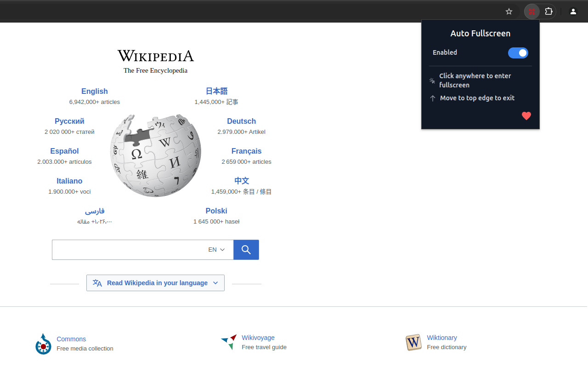Click the Wiktionary Free dictionary link
This screenshot has width=588, height=368.
pyautogui.click(x=441, y=337)
